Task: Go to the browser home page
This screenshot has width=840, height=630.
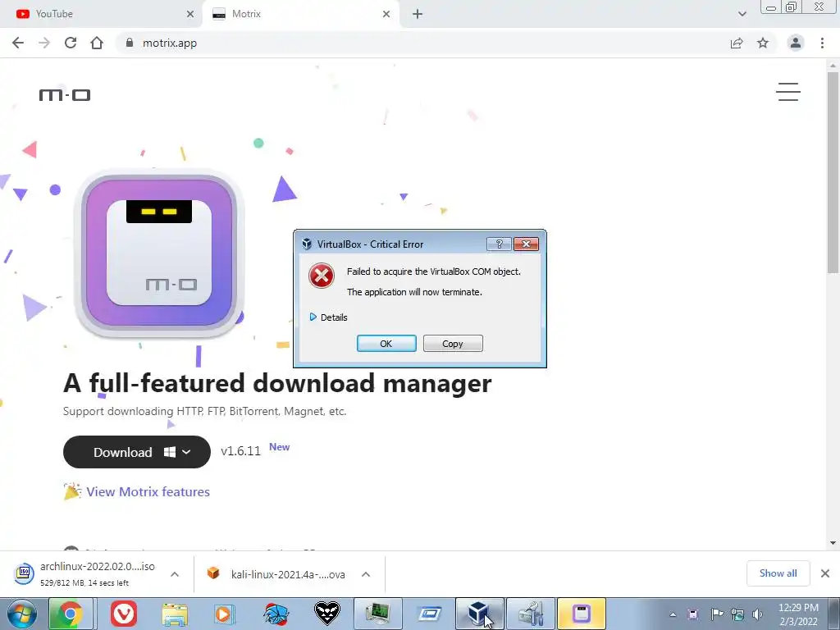Action: pyautogui.click(x=97, y=43)
